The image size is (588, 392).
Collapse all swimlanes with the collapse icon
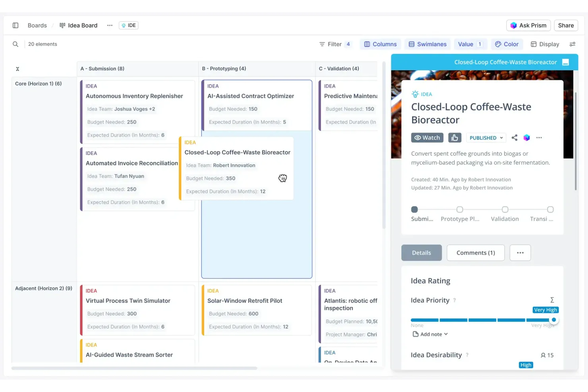click(x=17, y=69)
